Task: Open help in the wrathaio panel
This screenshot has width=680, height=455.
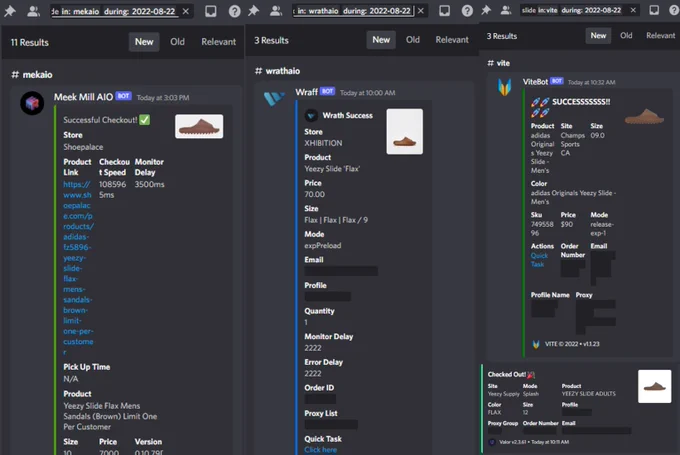Action: point(467,10)
